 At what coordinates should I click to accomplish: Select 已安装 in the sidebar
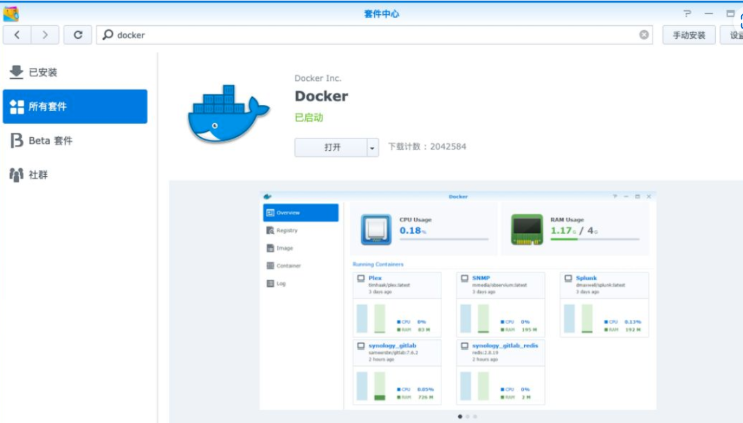pos(75,72)
